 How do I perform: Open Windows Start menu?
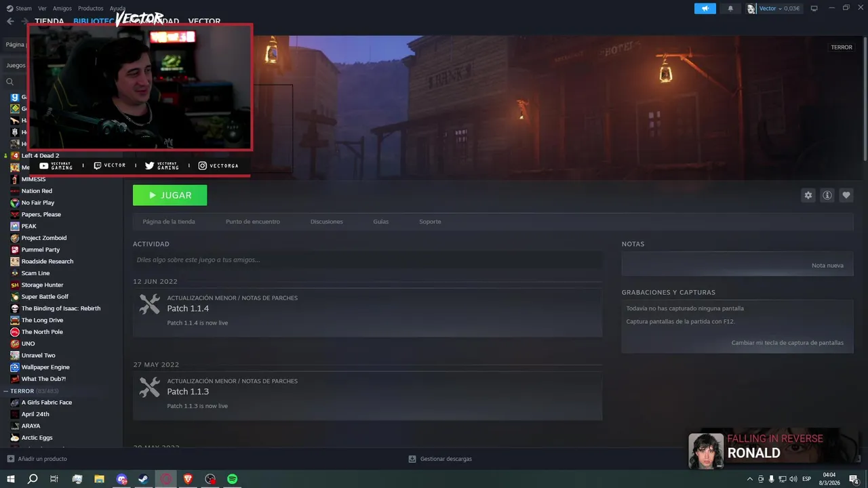point(11,479)
